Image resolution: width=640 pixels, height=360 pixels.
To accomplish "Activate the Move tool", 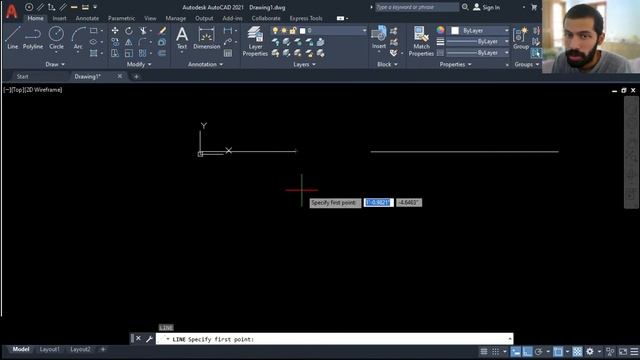I will pos(115,31).
